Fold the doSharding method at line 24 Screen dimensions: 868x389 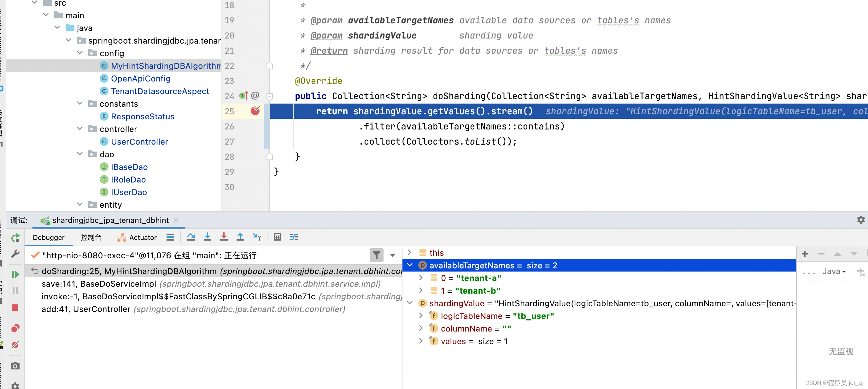tap(269, 96)
